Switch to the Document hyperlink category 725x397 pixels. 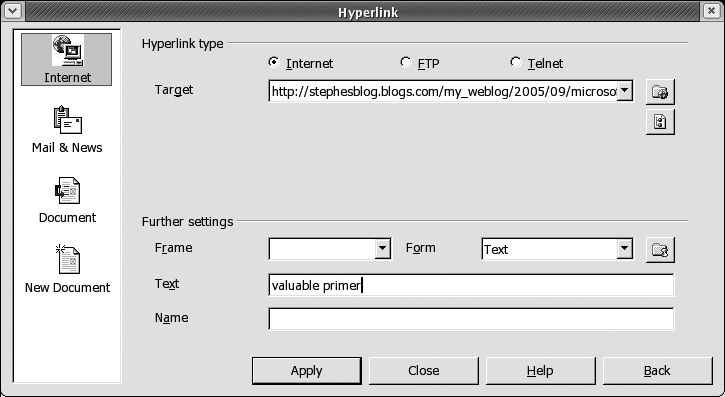pyautogui.click(x=67, y=200)
